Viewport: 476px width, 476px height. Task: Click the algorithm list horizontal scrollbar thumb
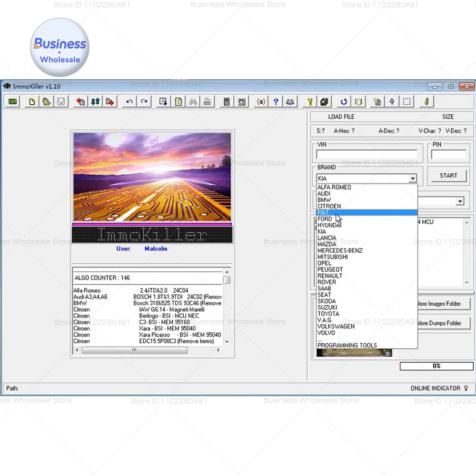135,350
